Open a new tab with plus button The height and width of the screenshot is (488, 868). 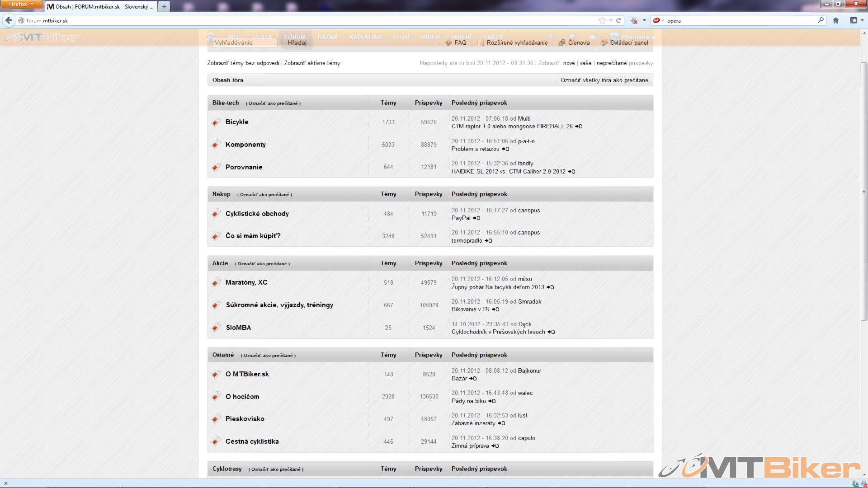164,7
